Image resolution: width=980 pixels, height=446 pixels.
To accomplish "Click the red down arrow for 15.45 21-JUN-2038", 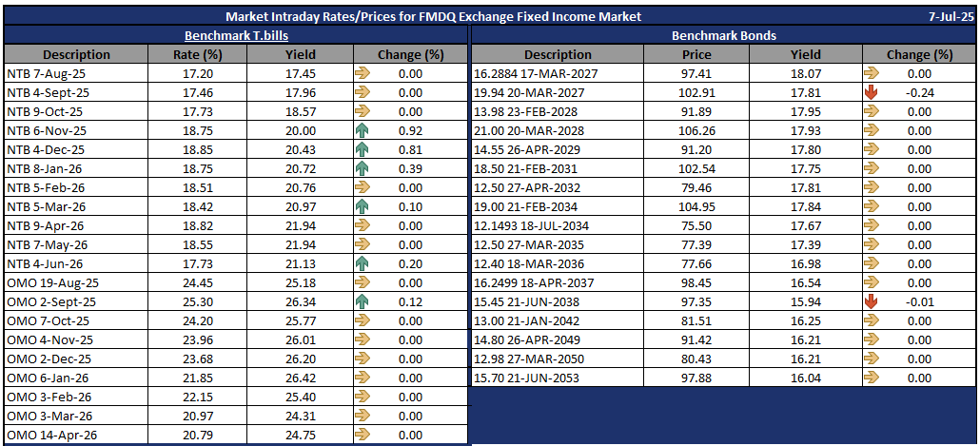I will pyautogui.click(x=871, y=301).
